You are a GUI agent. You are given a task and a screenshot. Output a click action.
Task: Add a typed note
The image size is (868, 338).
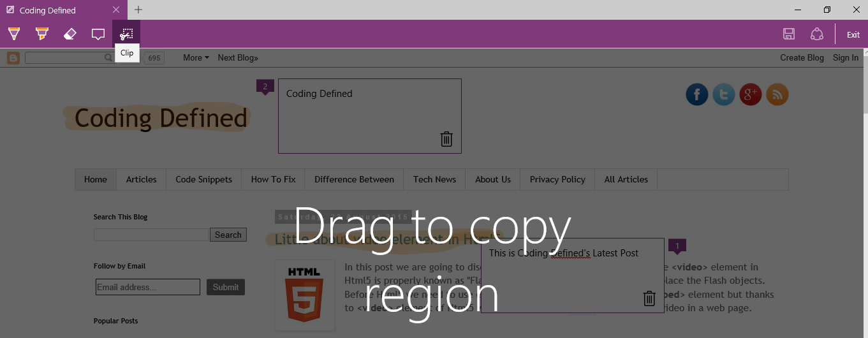coord(98,34)
